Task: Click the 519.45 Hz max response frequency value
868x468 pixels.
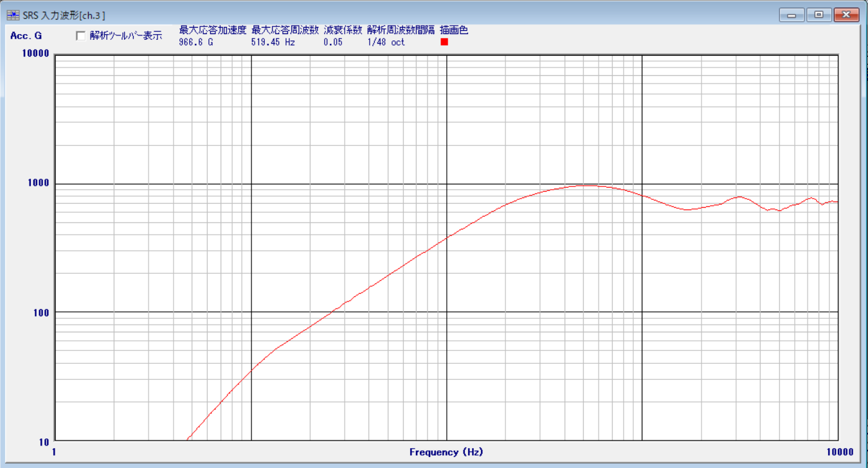Action: tap(273, 42)
